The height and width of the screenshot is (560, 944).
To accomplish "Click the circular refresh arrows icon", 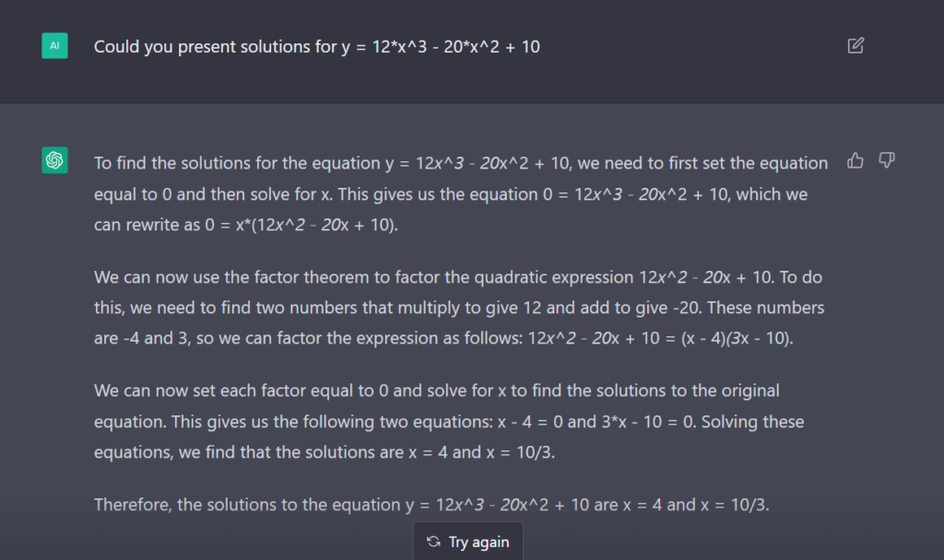I will click(x=433, y=542).
